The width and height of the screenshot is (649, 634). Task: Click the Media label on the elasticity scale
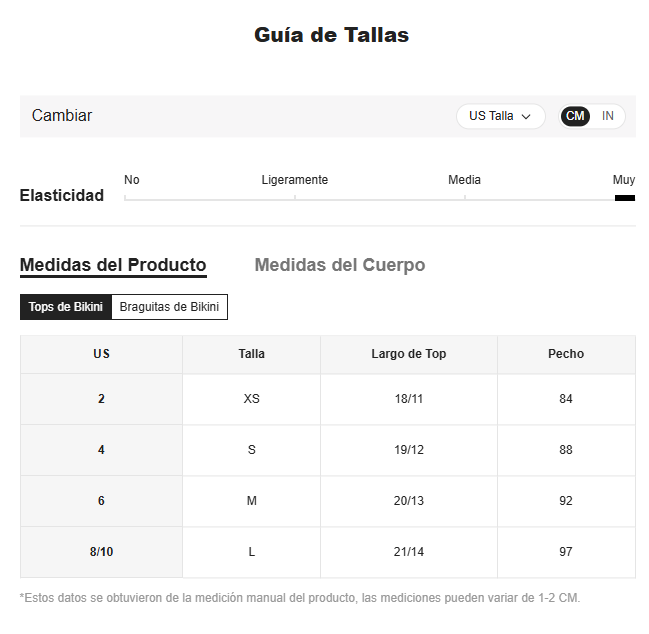[x=464, y=180]
